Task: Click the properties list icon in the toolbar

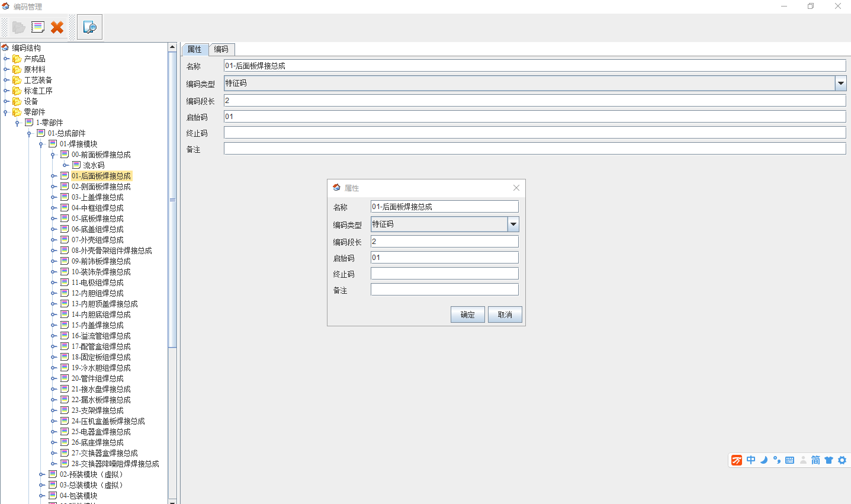Action: click(38, 27)
